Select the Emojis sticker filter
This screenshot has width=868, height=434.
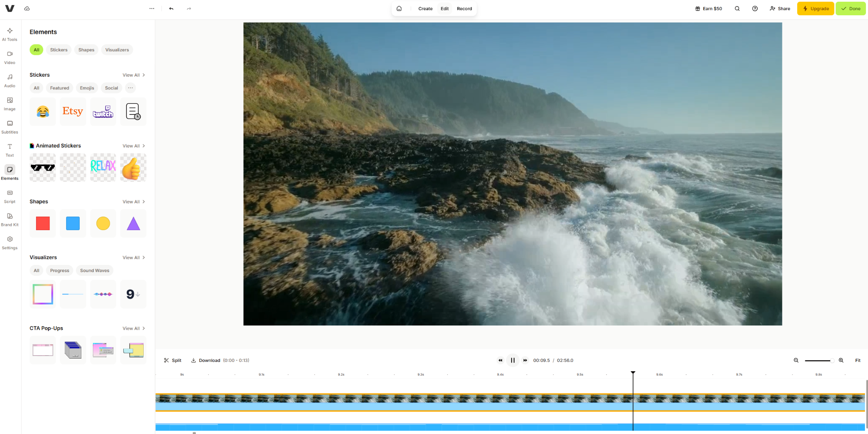tap(87, 88)
